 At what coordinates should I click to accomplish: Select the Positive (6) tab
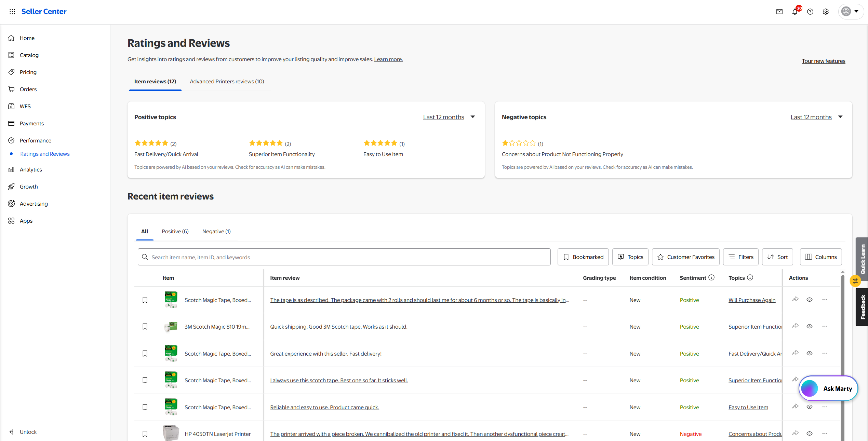175,231
